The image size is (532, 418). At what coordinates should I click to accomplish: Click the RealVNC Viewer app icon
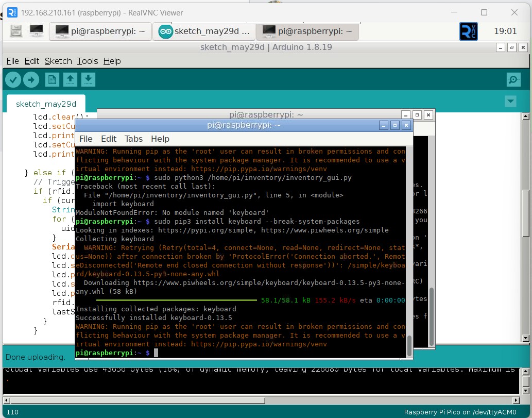tap(12, 12)
